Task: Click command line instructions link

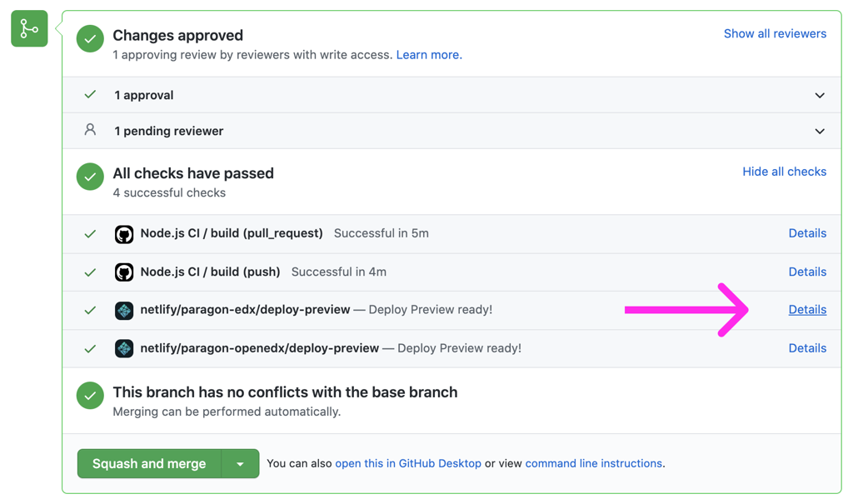Action: (x=593, y=463)
